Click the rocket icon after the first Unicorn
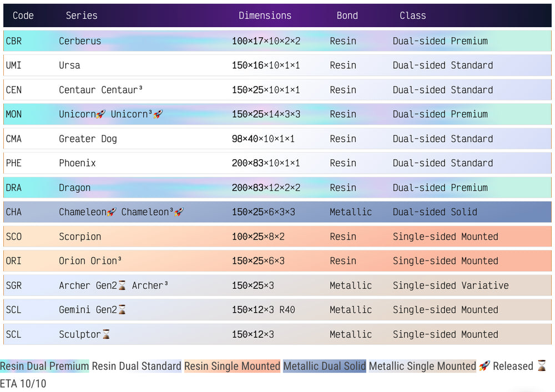The height and width of the screenshot is (392, 555). click(101, 114)
